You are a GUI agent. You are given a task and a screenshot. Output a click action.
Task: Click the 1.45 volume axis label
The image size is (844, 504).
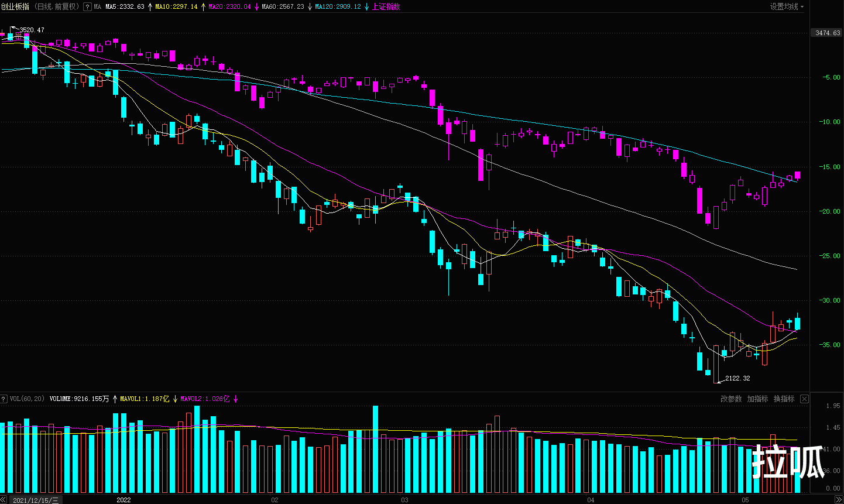point(833,428)
